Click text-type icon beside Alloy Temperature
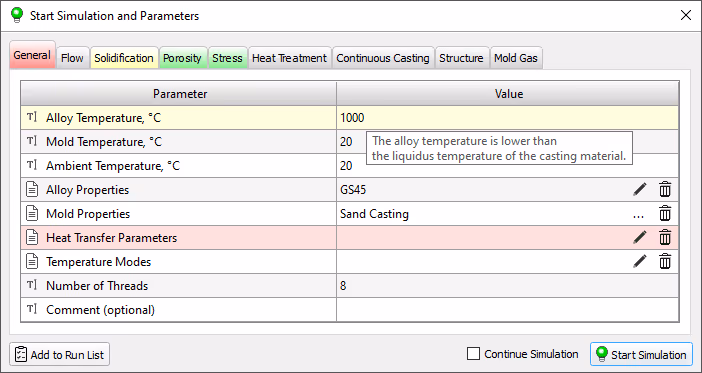Viewport: 702px width, 373px height. [32, 117]
